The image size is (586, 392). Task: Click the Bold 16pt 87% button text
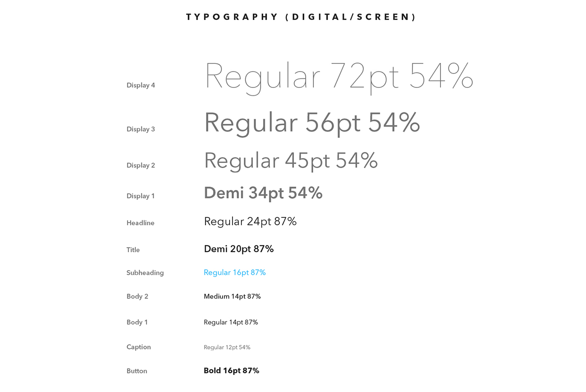(232, 371)
